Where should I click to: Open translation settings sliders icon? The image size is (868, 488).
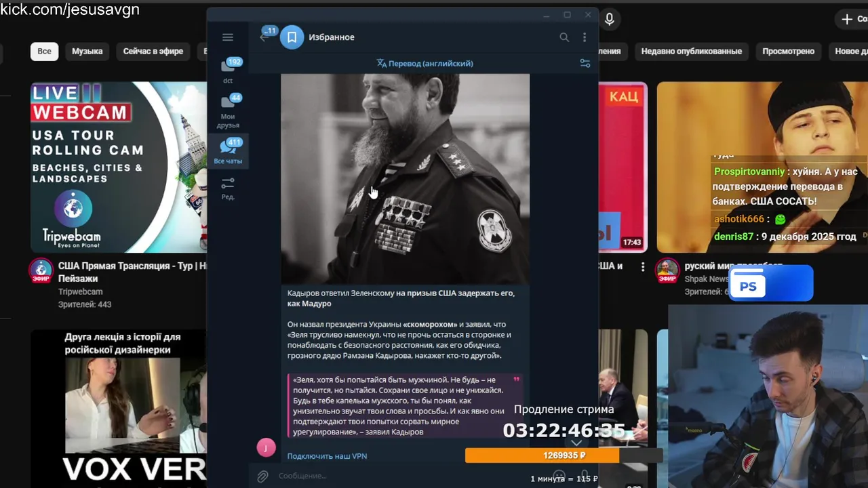(x=585, y=63)
